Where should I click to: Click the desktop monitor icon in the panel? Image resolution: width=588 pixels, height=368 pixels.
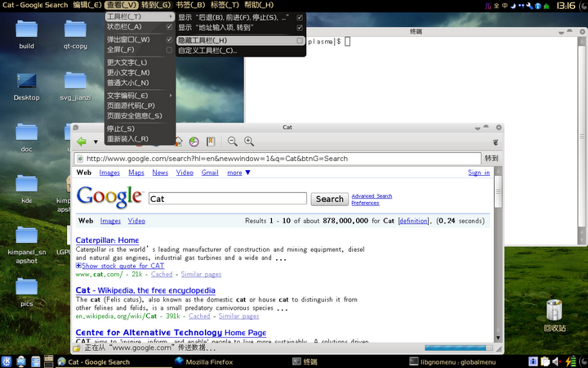[21, 361]
